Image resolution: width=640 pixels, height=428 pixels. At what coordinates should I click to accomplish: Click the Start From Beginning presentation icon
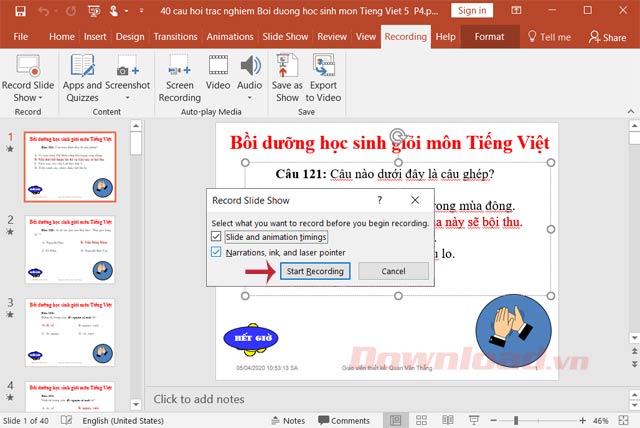point(94,11)
